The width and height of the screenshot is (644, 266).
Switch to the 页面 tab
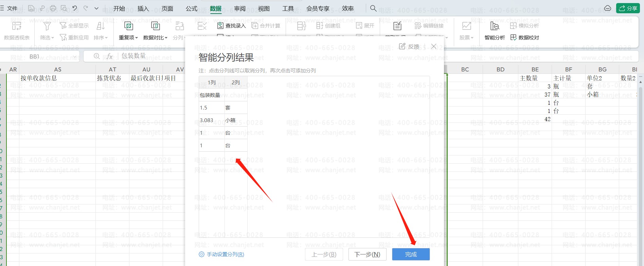pyautogui.click(x=167, y=9)
